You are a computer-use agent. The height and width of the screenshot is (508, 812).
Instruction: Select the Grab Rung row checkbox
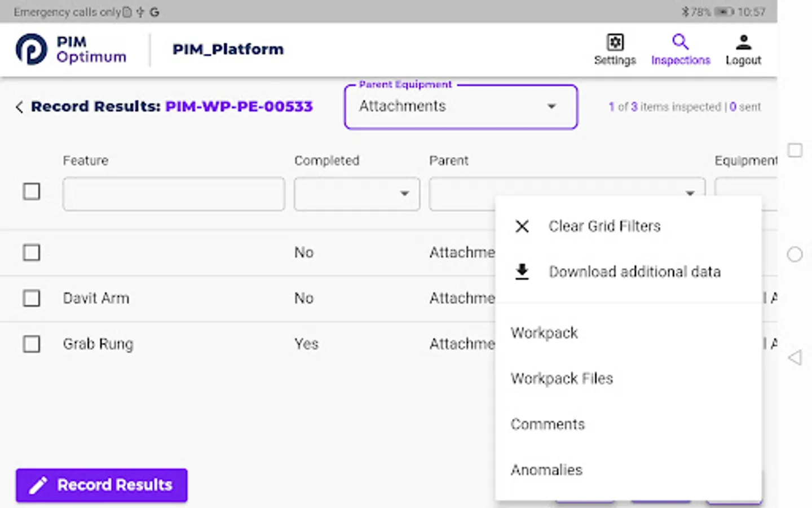[x=32, y=344]
